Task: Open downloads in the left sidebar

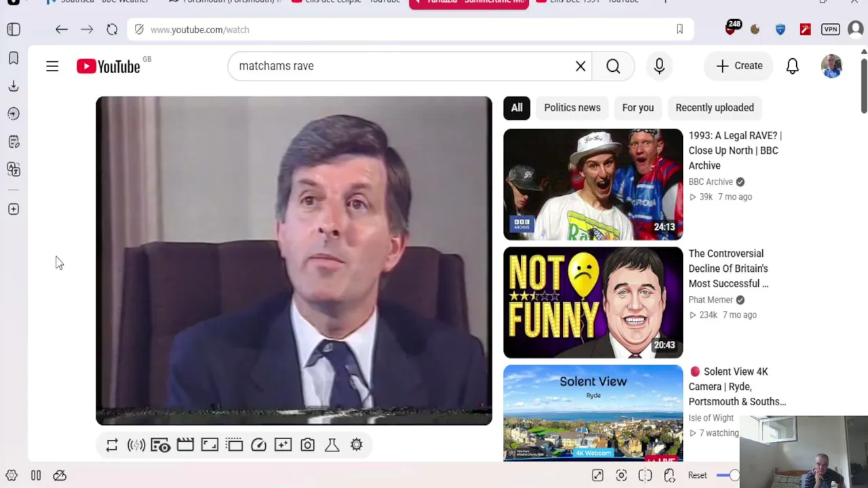Action: click(14, 86)
